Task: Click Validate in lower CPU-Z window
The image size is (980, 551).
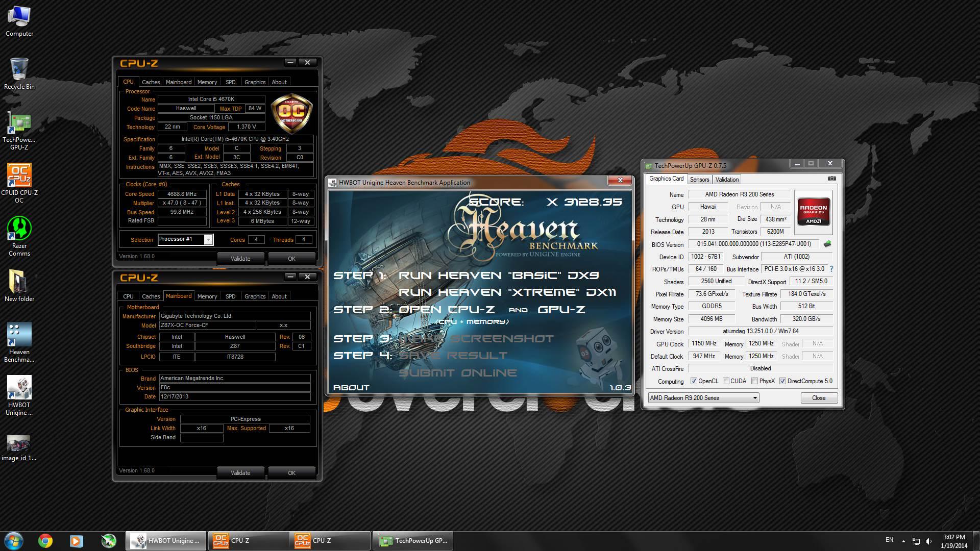Action: [240, 473]
